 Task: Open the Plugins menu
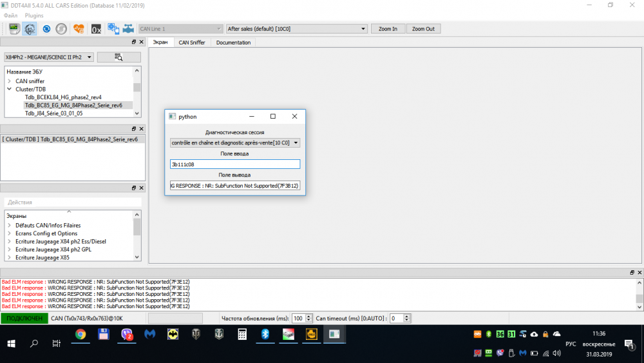click(34, 15)
